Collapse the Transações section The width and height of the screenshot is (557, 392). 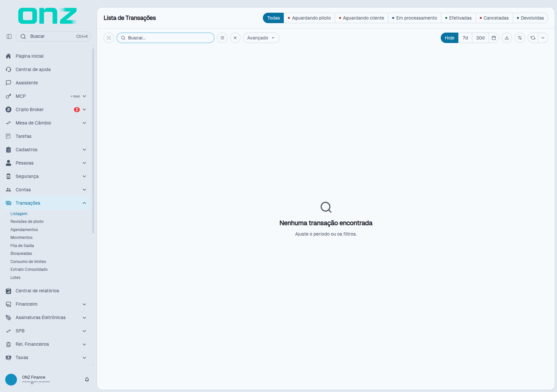(x=46, y=203)
